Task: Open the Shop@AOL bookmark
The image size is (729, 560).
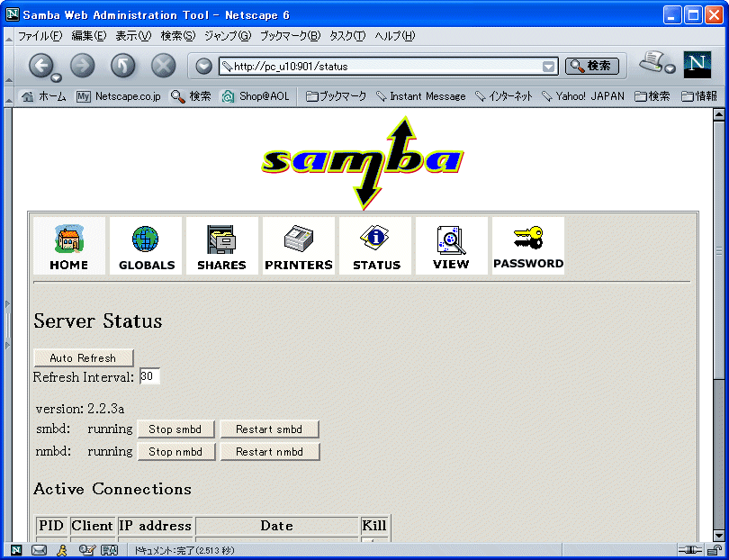Action: [256, 96]
